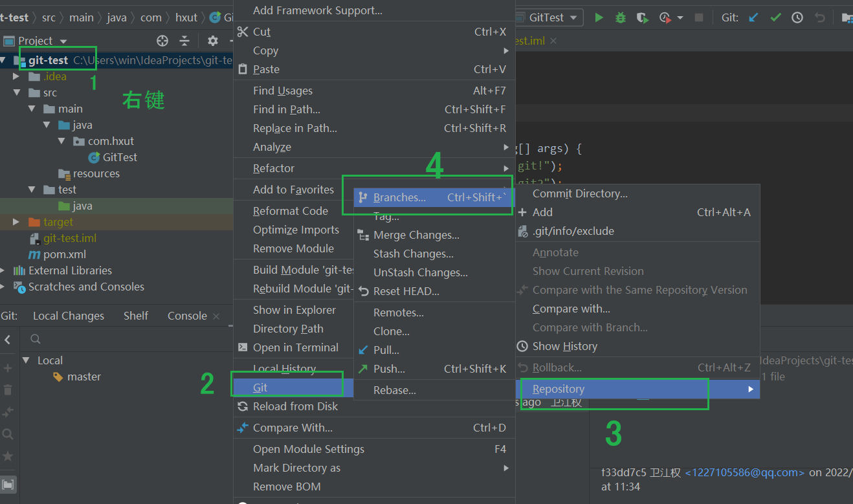The image size is (853, 504).
Task: Close the git-test.iml editor tab
Action: point(553,41)
